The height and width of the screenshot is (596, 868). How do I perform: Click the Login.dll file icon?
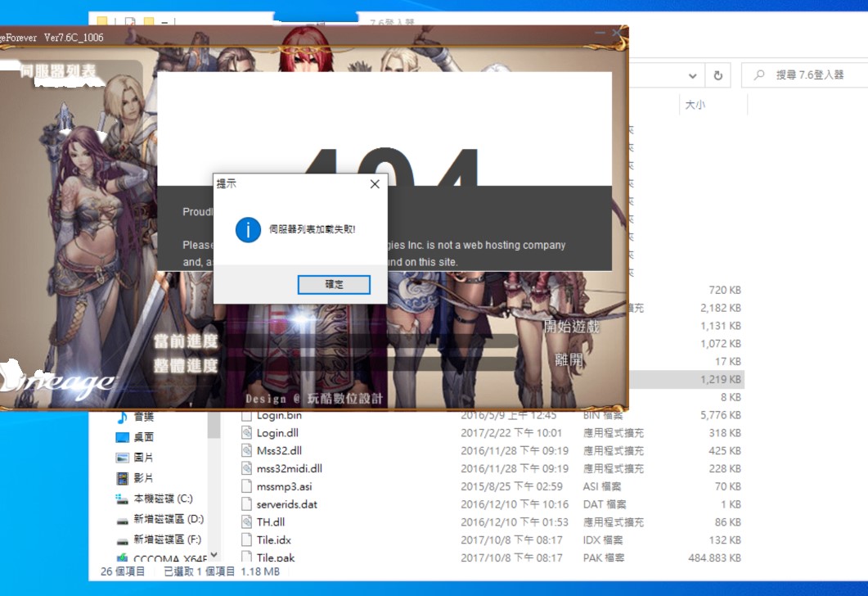click(247, 433)
